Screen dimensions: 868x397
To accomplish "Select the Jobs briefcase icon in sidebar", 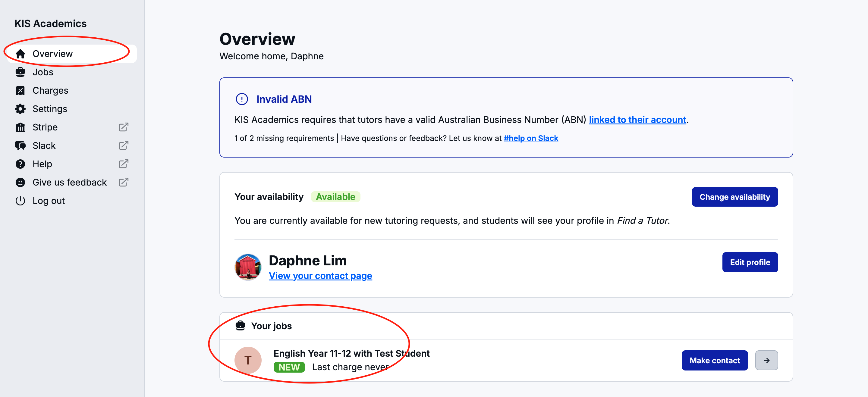I will (20, 72).
